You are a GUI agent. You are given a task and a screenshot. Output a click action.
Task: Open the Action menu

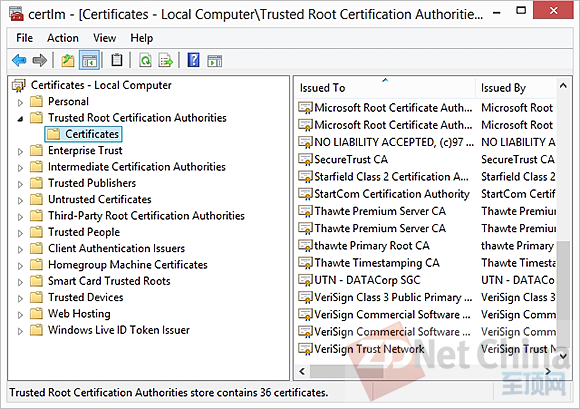63,38
